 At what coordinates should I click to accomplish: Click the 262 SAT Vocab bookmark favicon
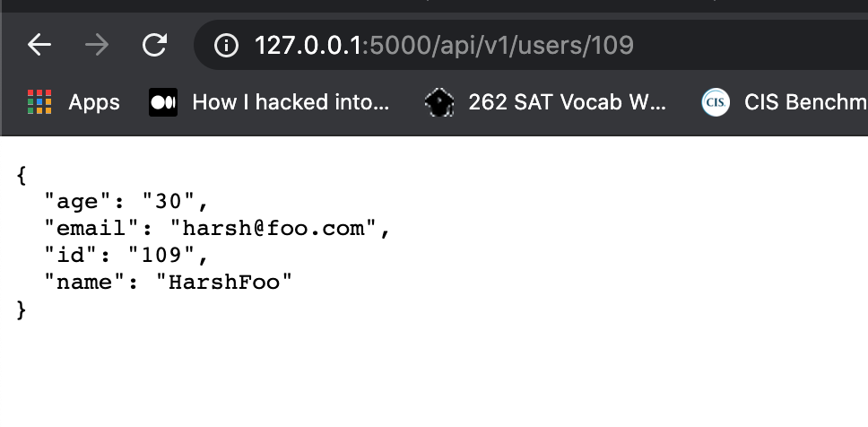point(439,102)
